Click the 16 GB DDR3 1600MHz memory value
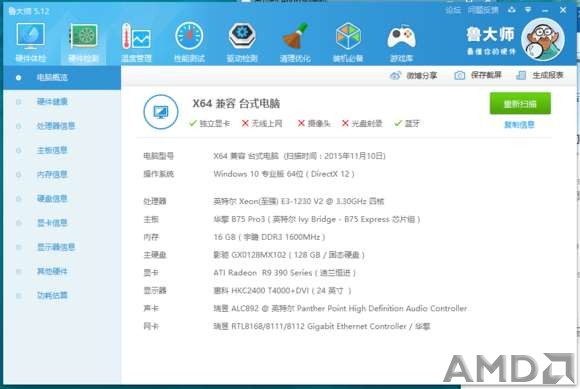 coord(269,237)
